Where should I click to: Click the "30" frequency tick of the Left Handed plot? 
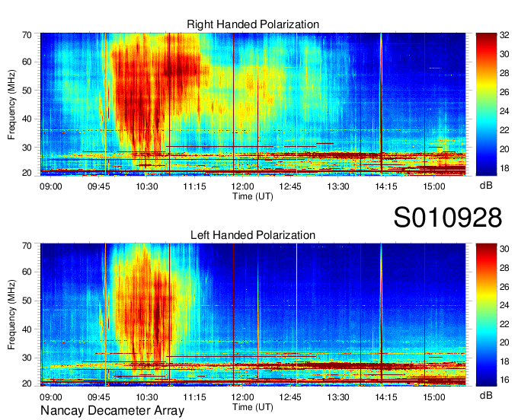tap(27, 358)
